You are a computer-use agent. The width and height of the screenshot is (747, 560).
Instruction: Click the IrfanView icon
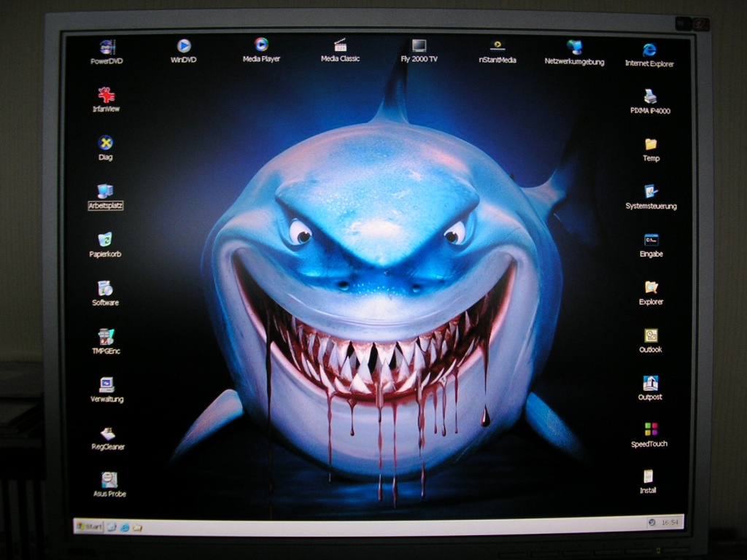tap(107, 96)
